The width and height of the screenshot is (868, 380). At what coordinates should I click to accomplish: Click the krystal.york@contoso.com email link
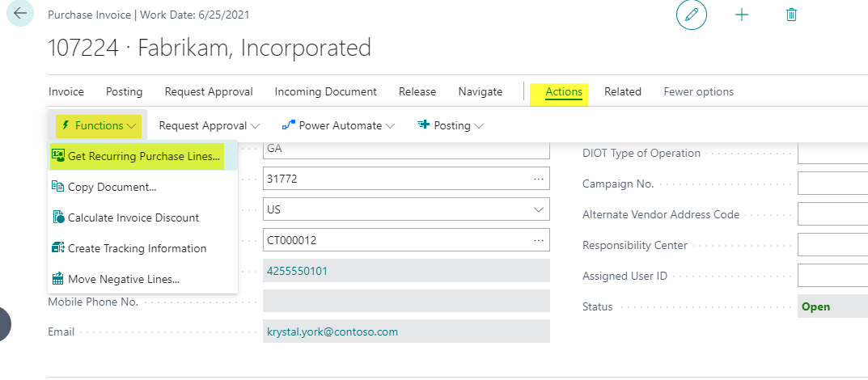(332, 331)
